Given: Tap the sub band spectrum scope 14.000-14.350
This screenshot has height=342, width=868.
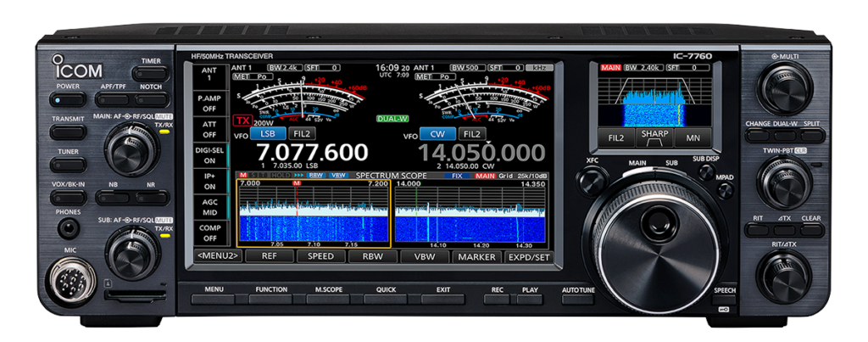Looking at the screenshot, I should click(470, 213).
